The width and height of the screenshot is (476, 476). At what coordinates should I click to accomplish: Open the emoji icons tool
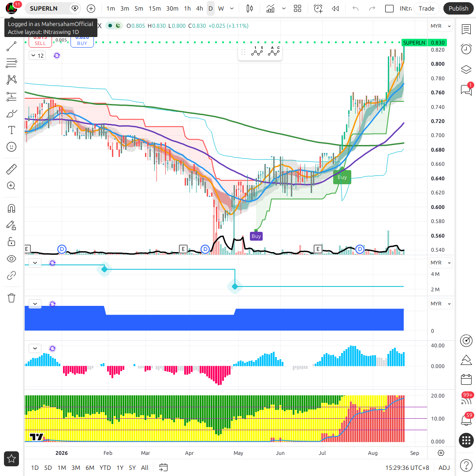click(x=11, y=147)
